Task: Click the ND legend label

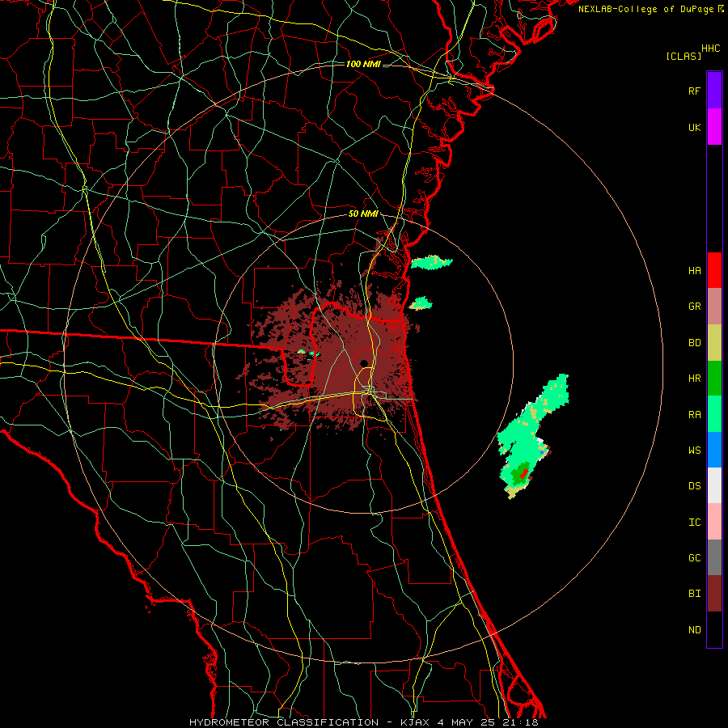Action: pos(694,630)
